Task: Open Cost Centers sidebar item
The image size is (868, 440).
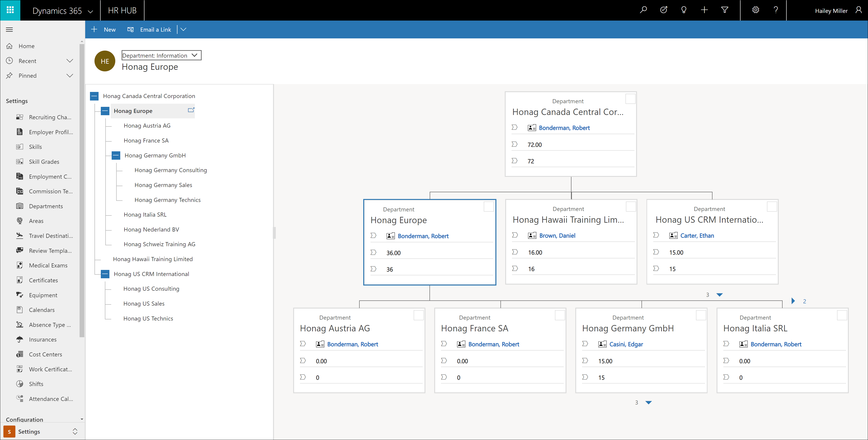Action: click(45, 354)
